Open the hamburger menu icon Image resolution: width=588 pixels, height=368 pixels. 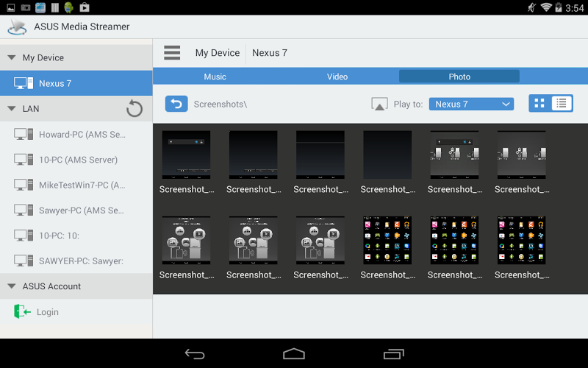coord(172,53)
